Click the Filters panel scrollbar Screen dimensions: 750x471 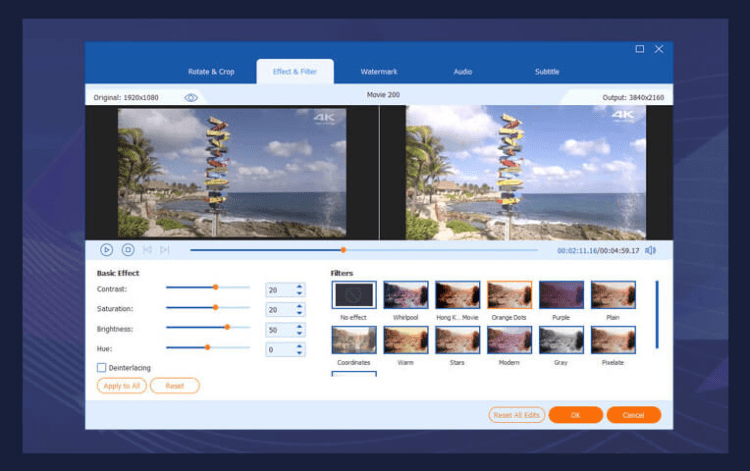point(657,315)
